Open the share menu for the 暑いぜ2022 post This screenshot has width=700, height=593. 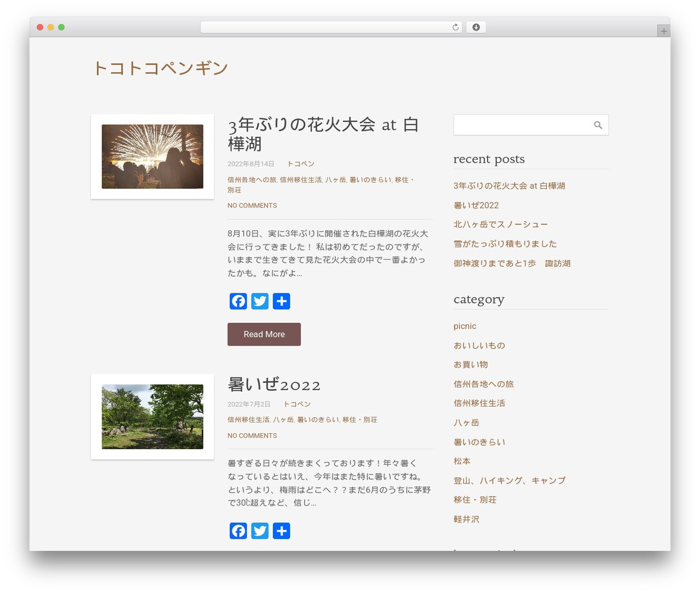tap(281, 531)
